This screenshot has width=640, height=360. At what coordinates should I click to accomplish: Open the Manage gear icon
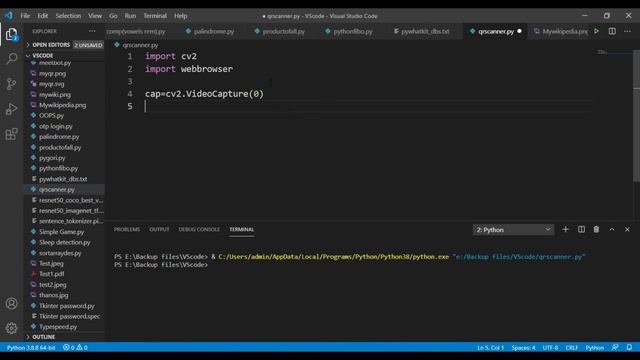tap(11, 328)
